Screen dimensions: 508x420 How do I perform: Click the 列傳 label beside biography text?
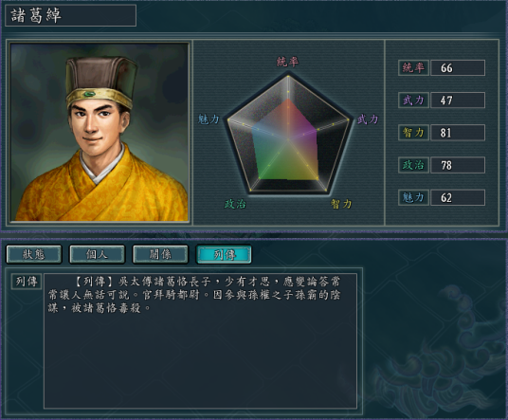point(27,282)
